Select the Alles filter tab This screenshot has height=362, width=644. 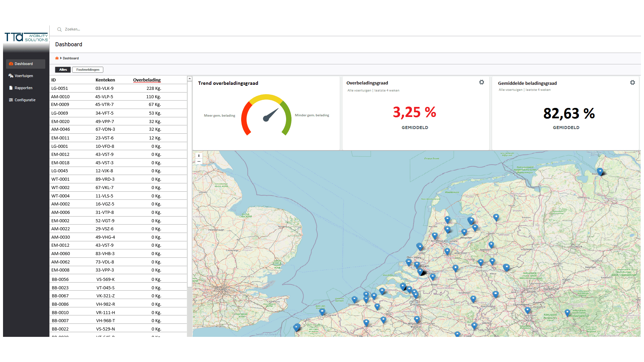tap(63, 70)
